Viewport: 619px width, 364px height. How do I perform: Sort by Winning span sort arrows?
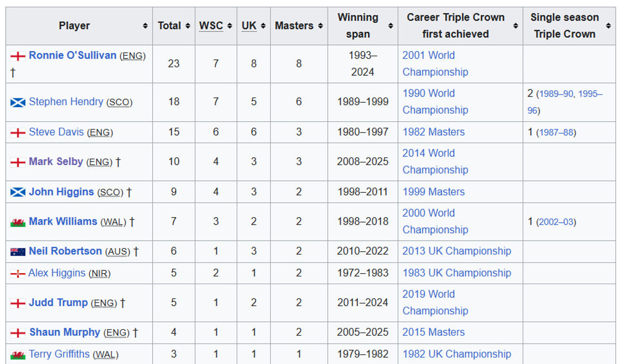[390, 26]
